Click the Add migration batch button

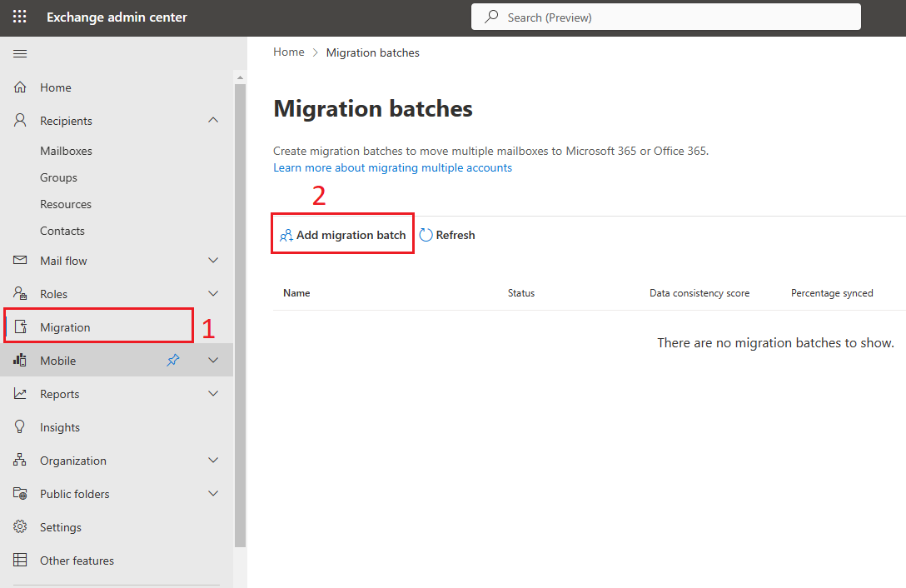click(342, 235)
